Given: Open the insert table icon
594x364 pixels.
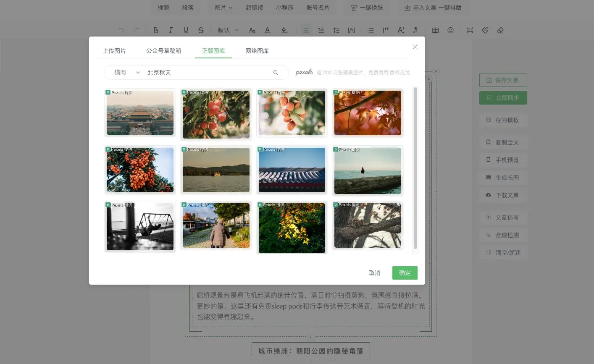Looking at the screenshot, I should 435,30.
